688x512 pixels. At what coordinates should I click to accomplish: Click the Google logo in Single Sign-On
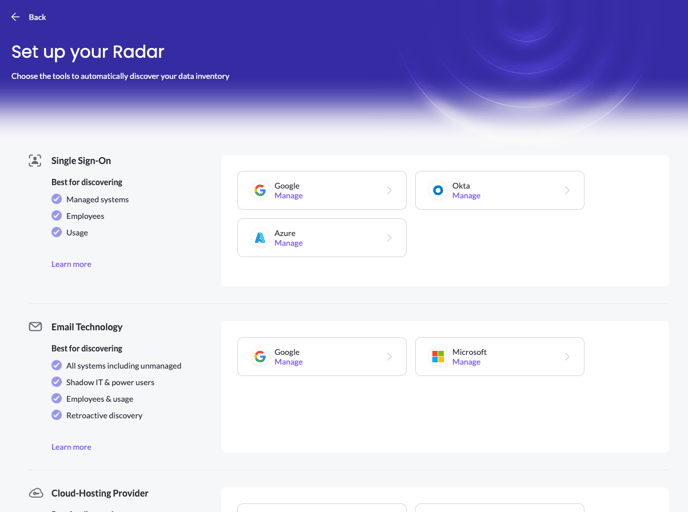point(260,190)
